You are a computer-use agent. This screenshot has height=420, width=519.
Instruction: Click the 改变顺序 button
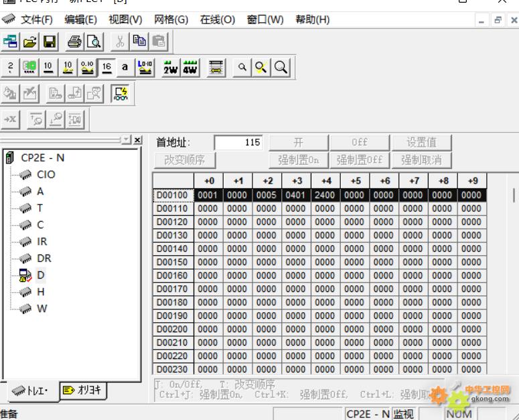coord(185,160)
